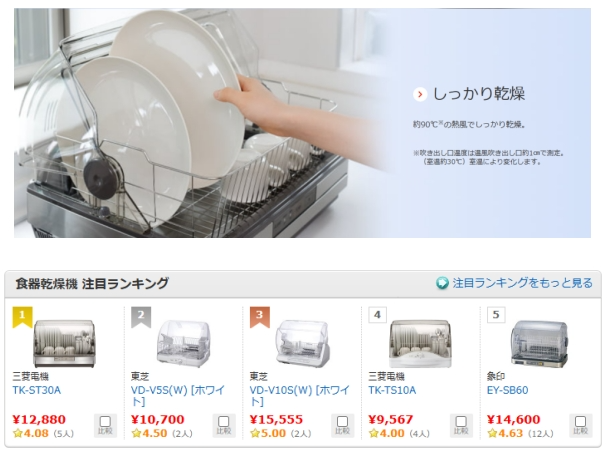
Task: Open the EY-SB60 product link
Action: click(507, 390)
